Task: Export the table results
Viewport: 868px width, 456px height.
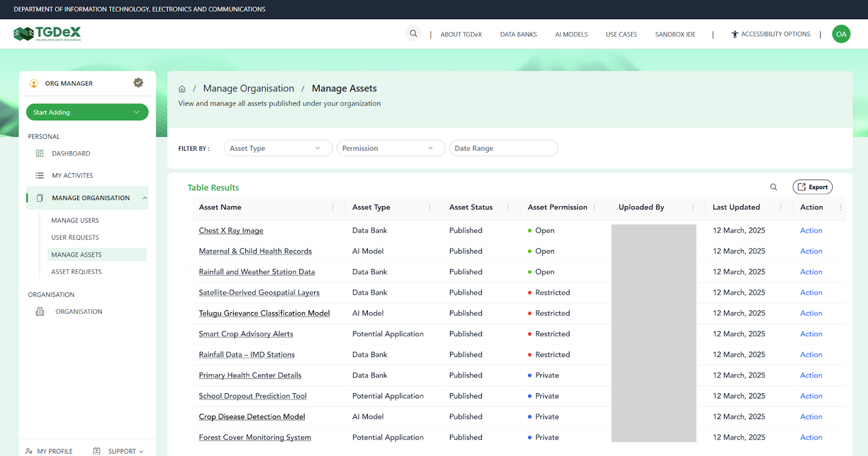Action: pos(812,187)
